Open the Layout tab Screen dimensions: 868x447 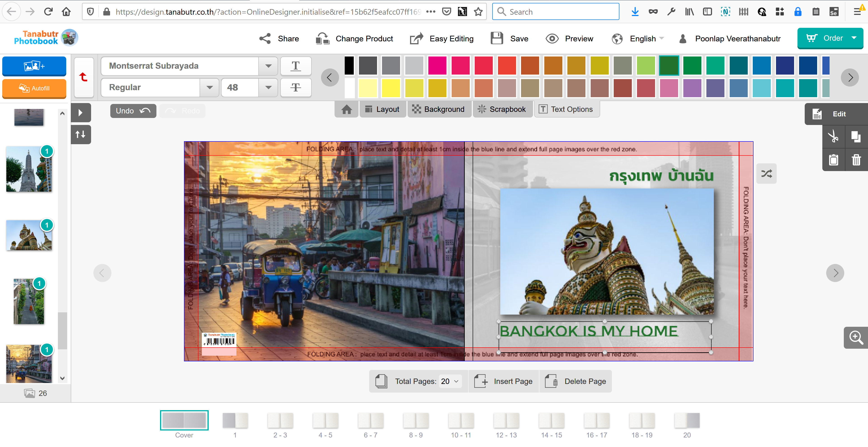(382, 109)
